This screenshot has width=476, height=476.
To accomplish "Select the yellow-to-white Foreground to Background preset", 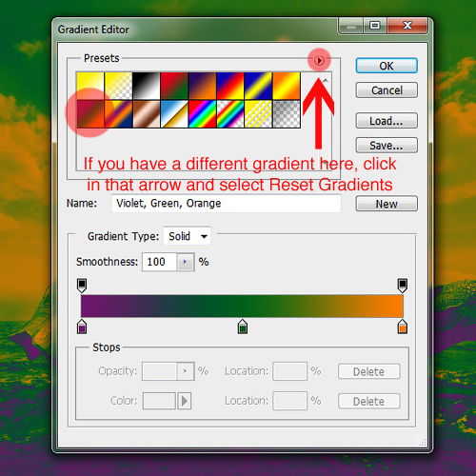I will pos(90,86).
